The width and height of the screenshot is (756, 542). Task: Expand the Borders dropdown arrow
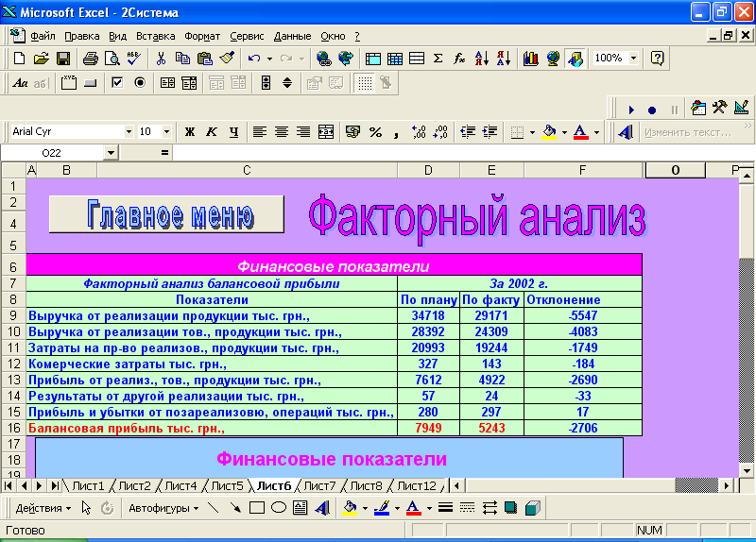pos(532,132)
